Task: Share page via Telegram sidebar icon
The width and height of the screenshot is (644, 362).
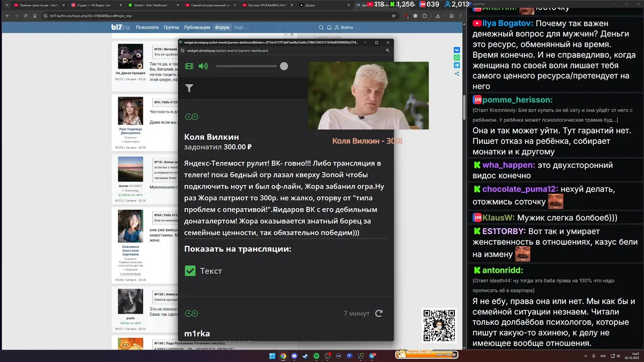Action: pyautogui.click(x=457, y=65)
